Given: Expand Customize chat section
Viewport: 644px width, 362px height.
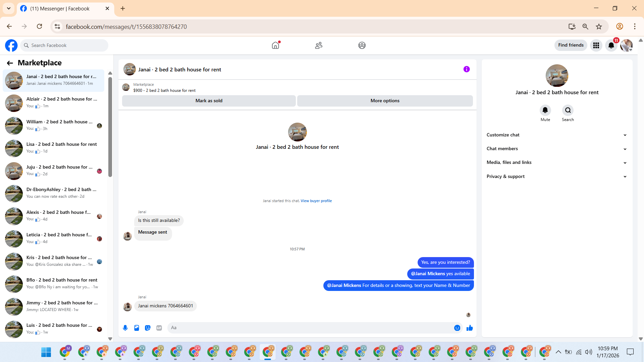Looking at the screenshot, I should click(556, 135).
